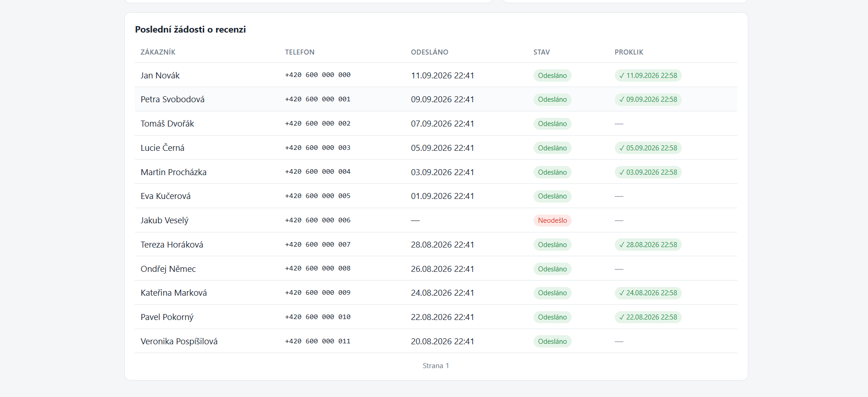868x397 pixels.
Task: Click the "Stav" column header
Action: click(541, 52)
